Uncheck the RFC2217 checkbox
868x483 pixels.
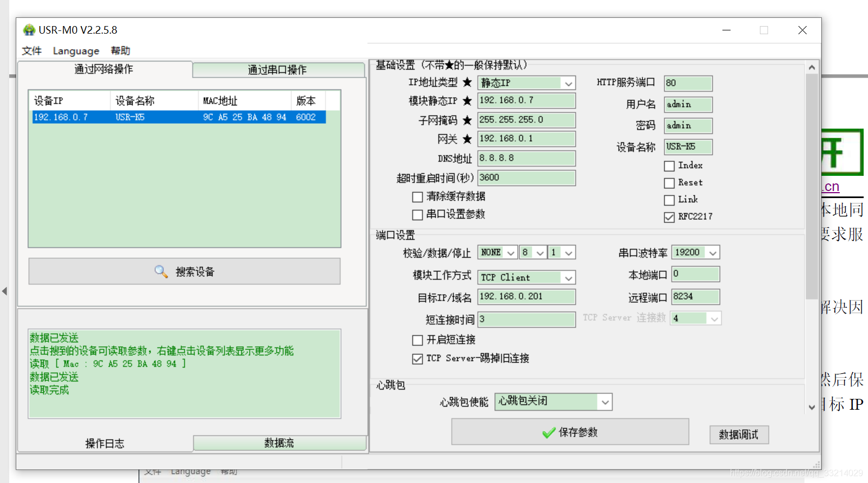tap(669, 217)
